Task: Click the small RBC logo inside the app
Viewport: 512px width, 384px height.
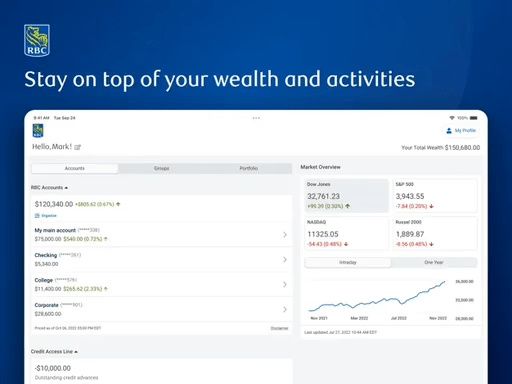Action: pyautogui.click(x=38, y=130)
